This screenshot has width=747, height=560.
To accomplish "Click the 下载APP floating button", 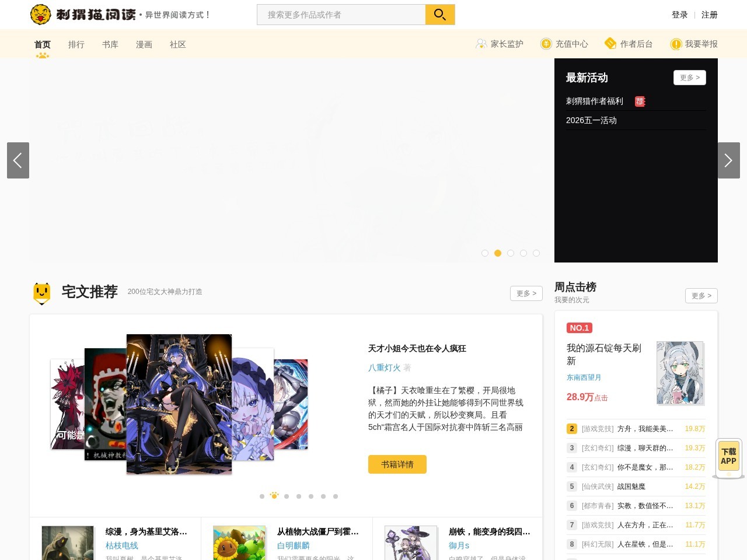I will (x=728, y=459).
